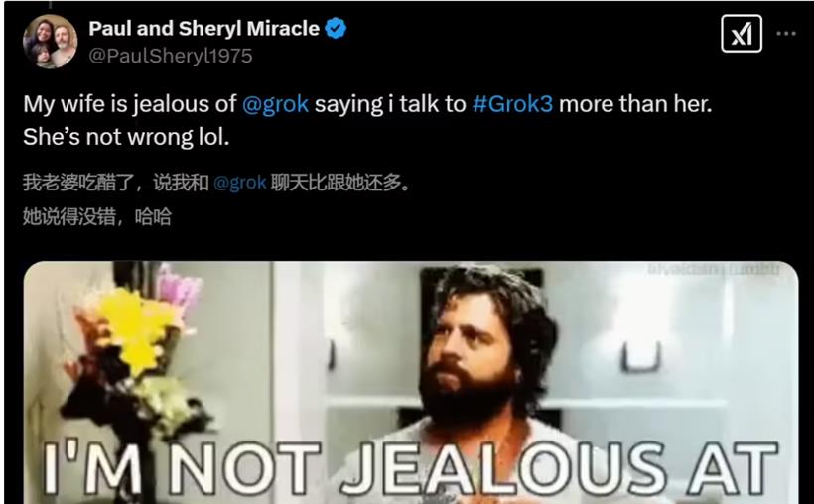Click the blue verified checkmark badge
Image resolution: width=814 pixels, height=504 pixels.
(x=336, y=28)
